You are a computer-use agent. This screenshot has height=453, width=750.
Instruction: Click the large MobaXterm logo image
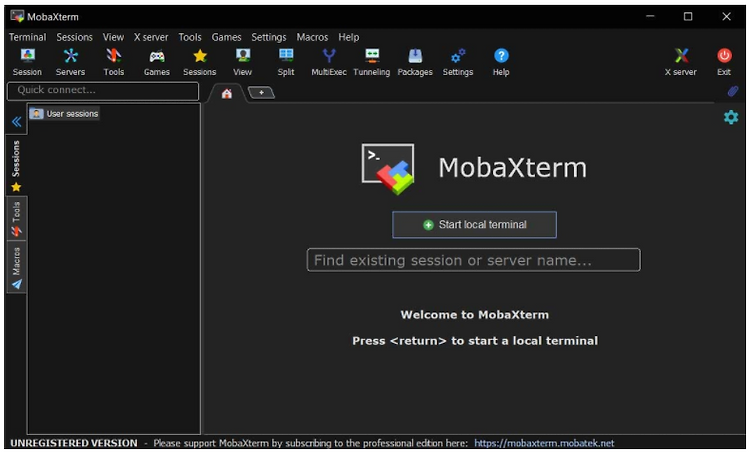coord(388,169)
